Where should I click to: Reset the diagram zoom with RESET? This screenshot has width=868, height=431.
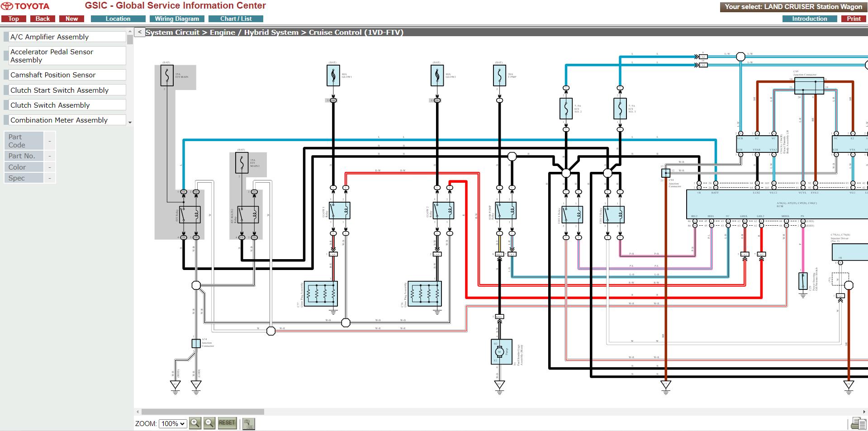click(227, 423)
